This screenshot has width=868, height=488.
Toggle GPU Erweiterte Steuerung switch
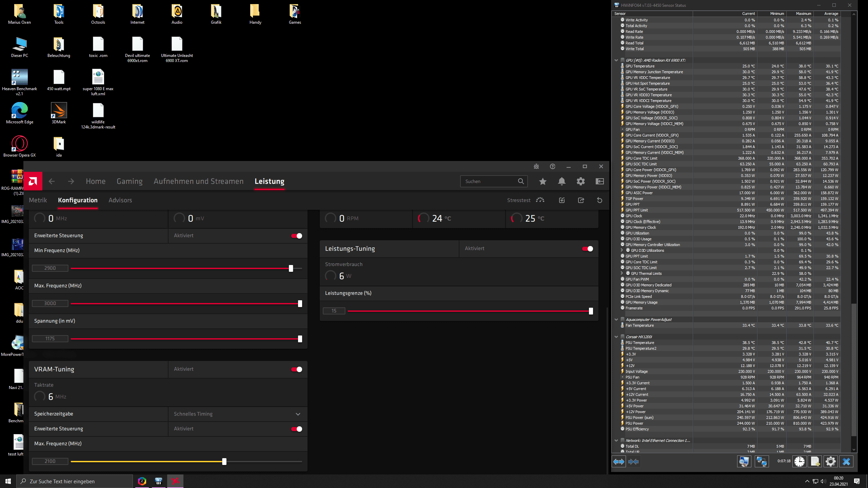click(x=297, y=236)
